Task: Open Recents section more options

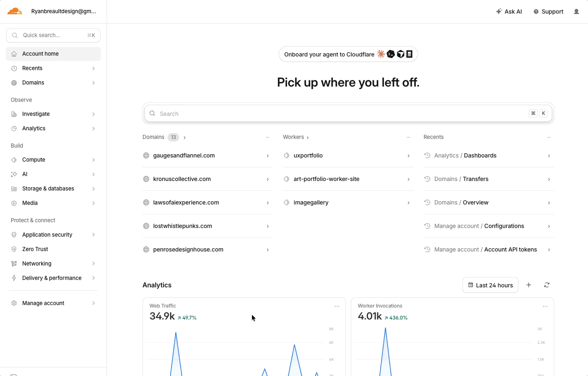Action: pos(549,137)
